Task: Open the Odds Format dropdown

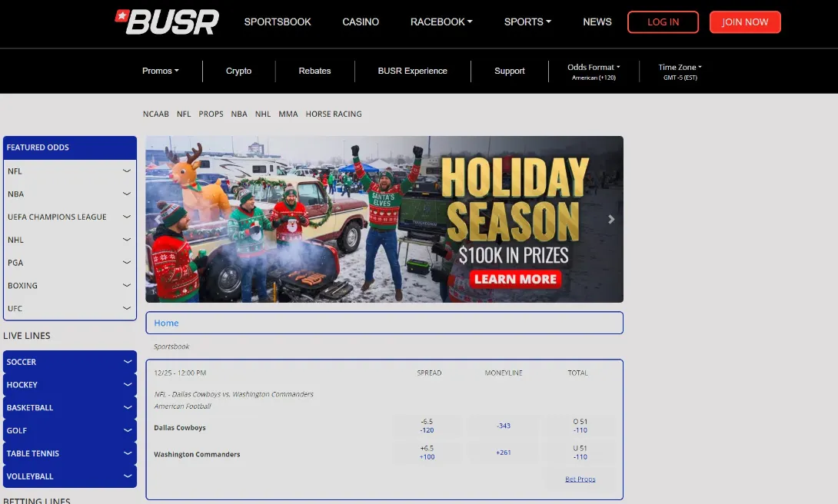Action: (593, 67)
